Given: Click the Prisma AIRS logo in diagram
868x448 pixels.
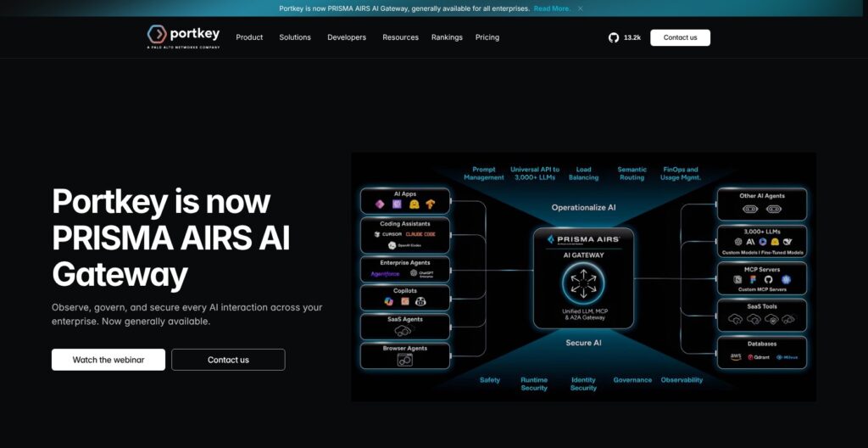Looking at the screenshot, I should 583,239.
